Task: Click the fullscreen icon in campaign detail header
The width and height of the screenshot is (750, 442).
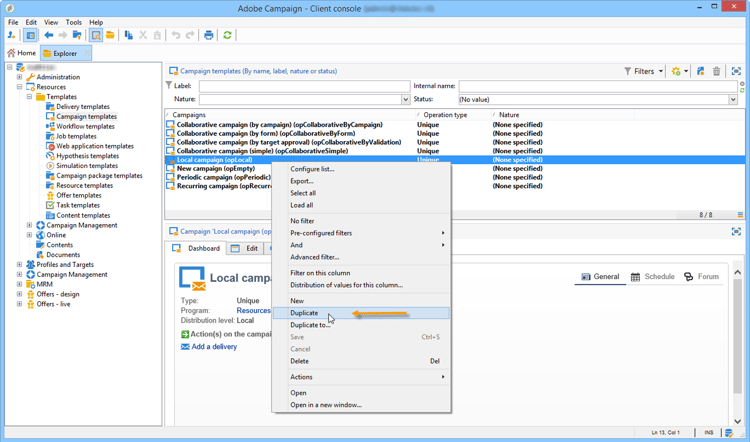Action: tap(736, 232)
